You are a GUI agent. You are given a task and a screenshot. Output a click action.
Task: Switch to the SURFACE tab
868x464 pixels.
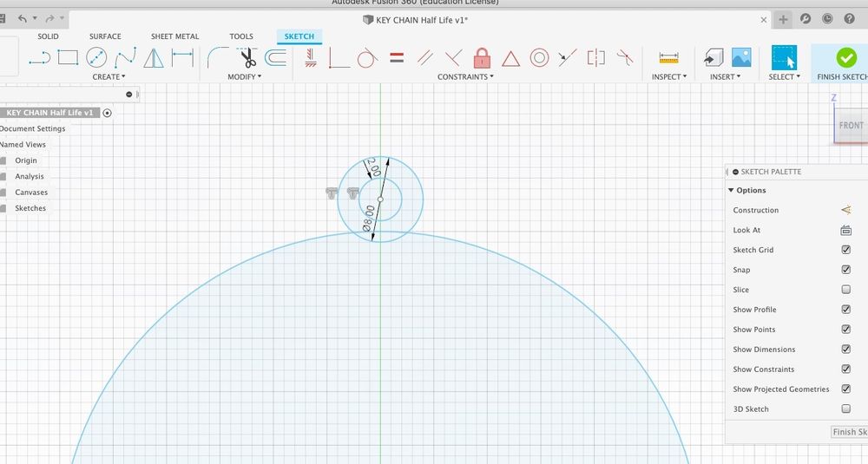tap(105, 36)
